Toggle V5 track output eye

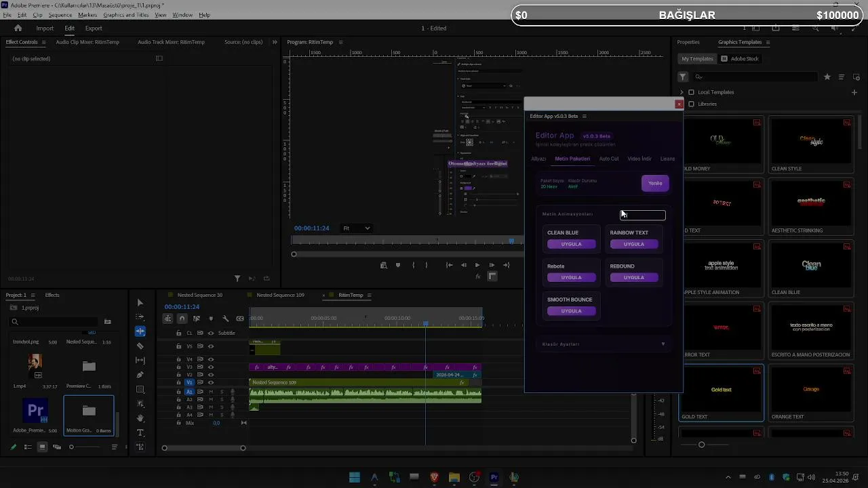[x=211, y=346]
